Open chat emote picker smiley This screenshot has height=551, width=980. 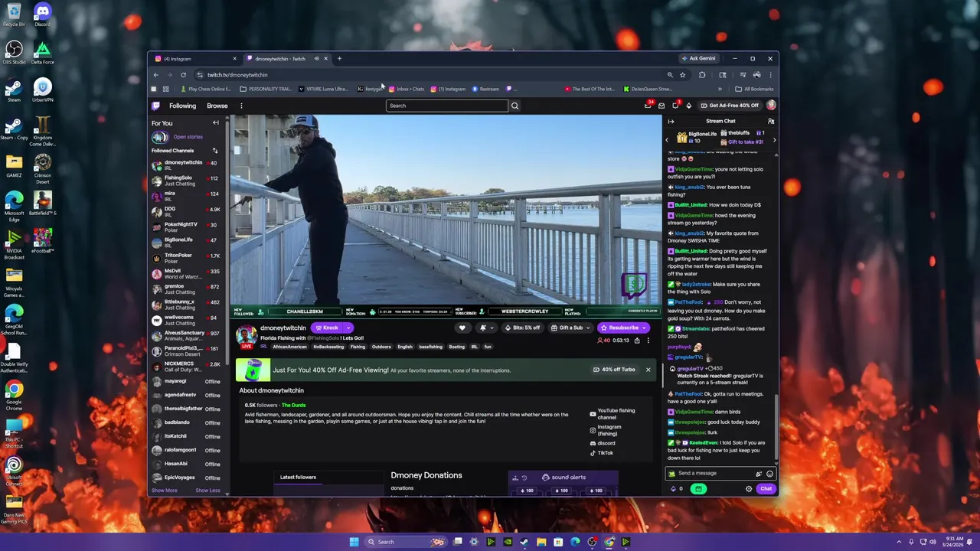[x=769, y=474]
